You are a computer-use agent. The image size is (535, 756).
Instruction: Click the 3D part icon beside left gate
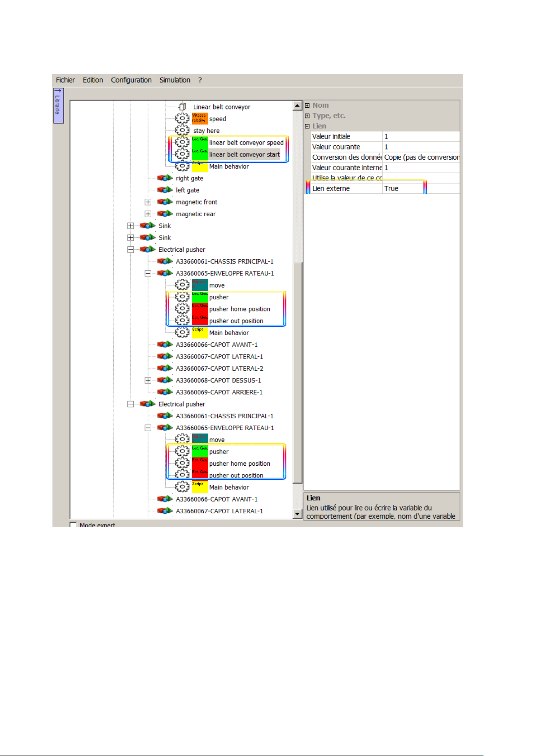(165, 190)
